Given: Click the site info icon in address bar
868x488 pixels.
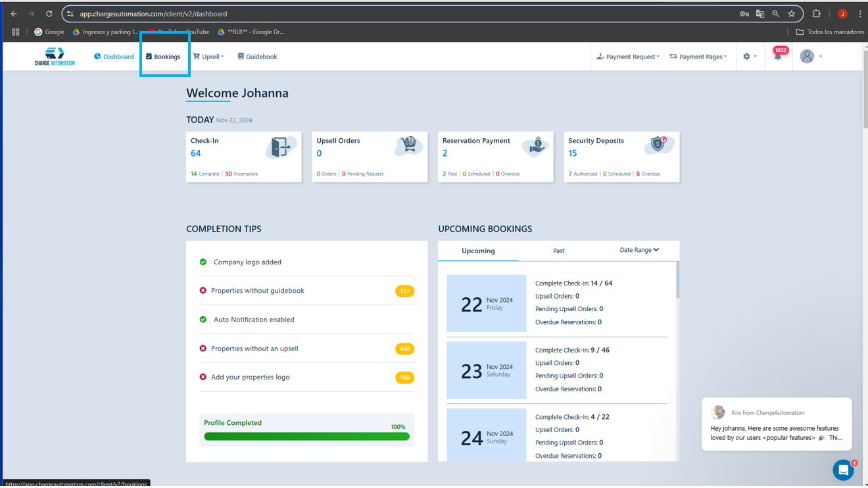Looking at the screenshot, I should 70,14.
